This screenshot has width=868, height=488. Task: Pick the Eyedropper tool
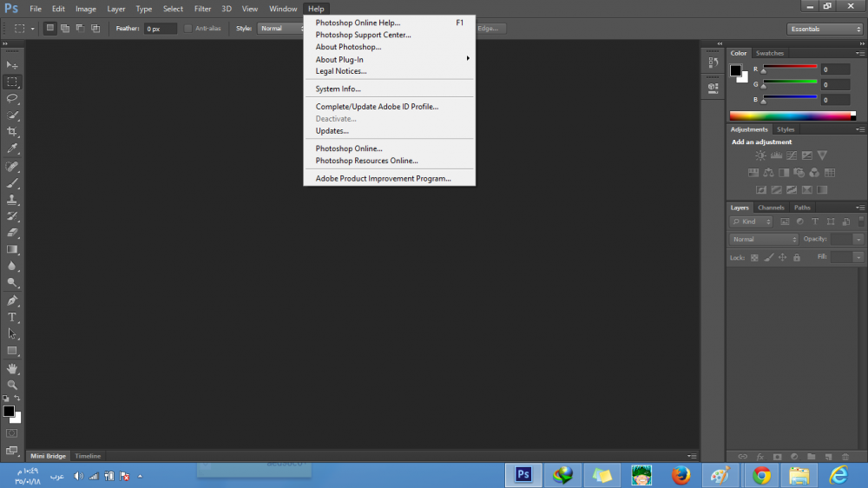point(12,149)
